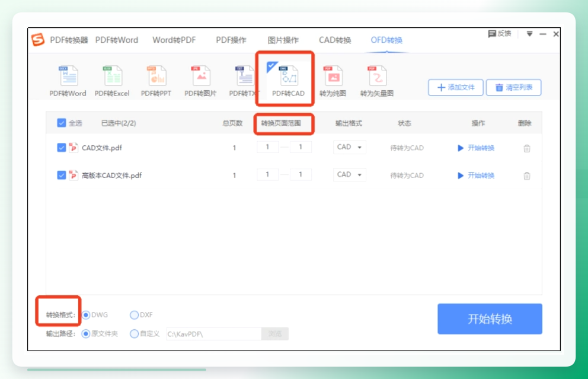This screenshot has height=379, width=588.
Task: Open the 反馈 feedback option
Action: click(499, 34)
